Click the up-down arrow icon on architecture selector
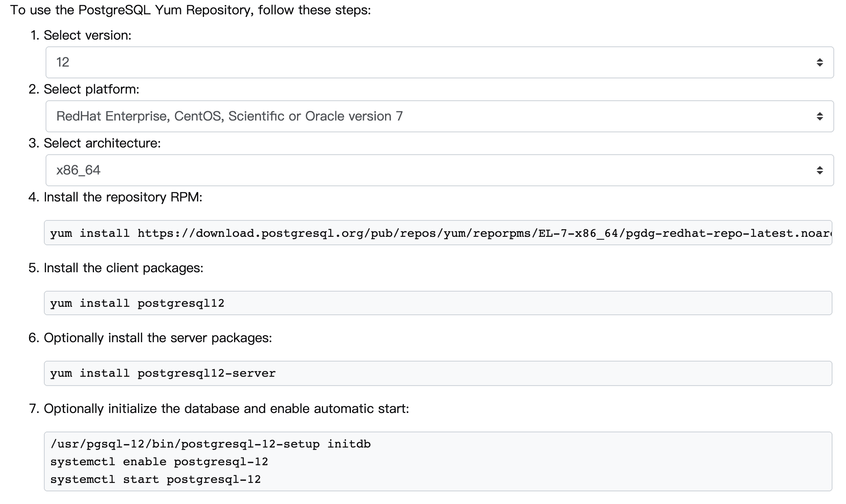Image resolution: width=846 pixels, height=504 pixels. (819, 170)
